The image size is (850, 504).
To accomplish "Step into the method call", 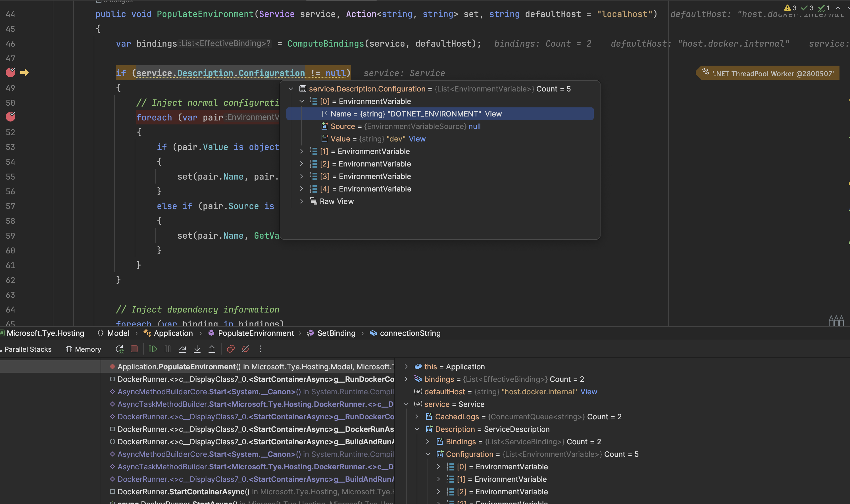I will [197, 349].
